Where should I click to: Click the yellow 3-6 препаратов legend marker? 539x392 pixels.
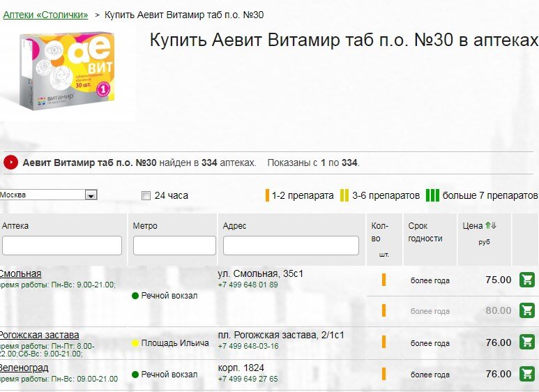click(344, 195)
